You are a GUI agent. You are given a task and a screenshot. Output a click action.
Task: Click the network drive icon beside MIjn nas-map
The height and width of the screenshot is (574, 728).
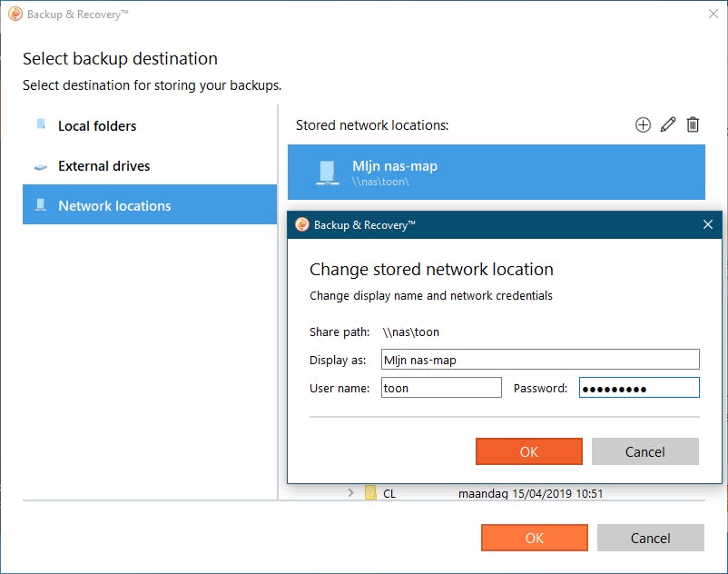pyautogui.click(x=328, y=173)
